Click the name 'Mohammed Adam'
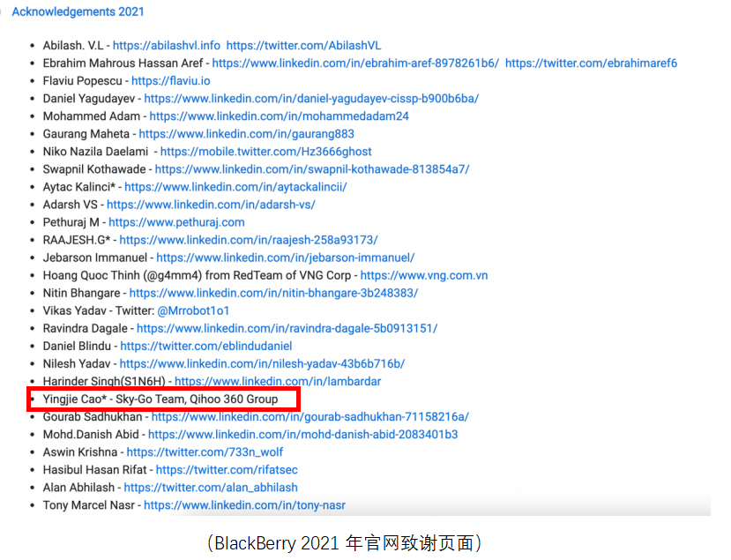 coord(92,116)
